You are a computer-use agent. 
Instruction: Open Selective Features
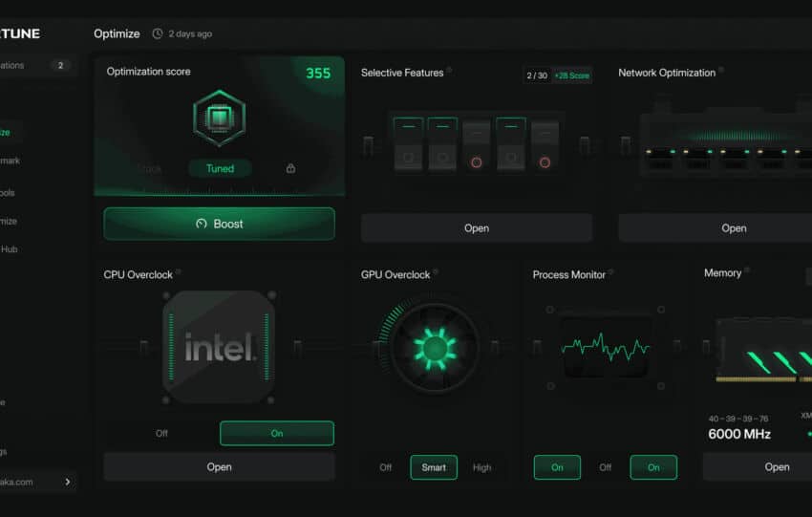477,228
